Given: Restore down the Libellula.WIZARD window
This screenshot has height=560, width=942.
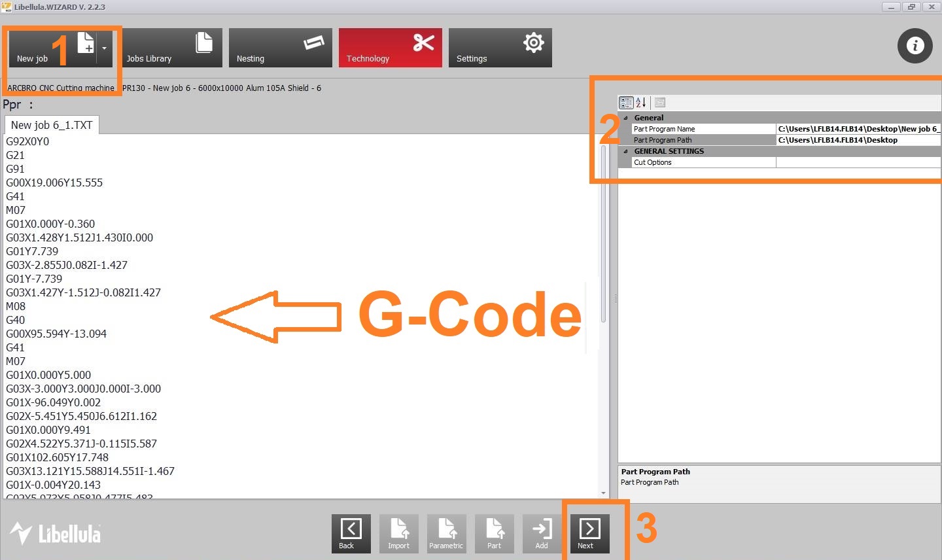Looking at the screenshot, I should (x=911, y=7).
